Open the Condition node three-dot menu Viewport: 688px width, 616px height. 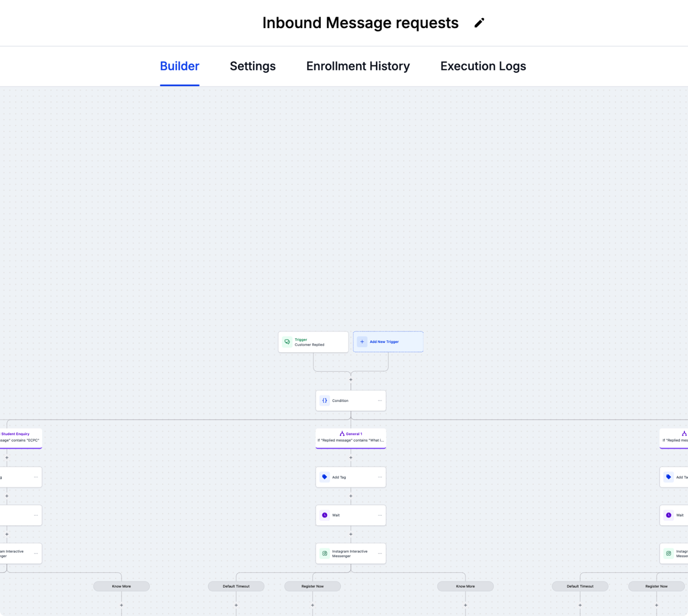(380, 401)
